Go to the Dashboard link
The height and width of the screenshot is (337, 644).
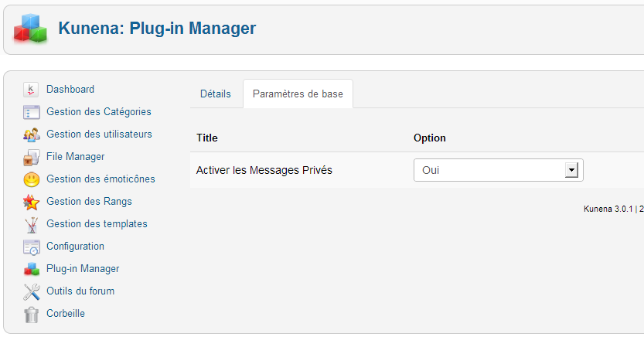coord(70,90)
